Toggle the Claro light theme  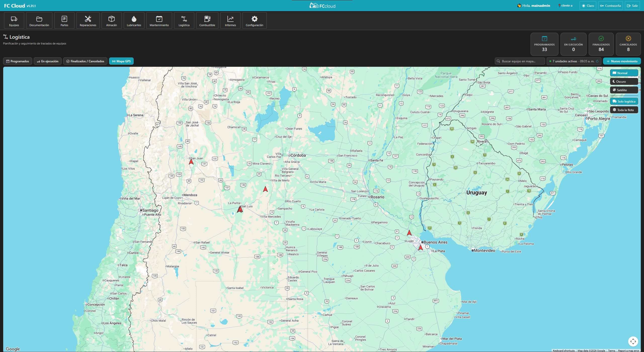588,6
